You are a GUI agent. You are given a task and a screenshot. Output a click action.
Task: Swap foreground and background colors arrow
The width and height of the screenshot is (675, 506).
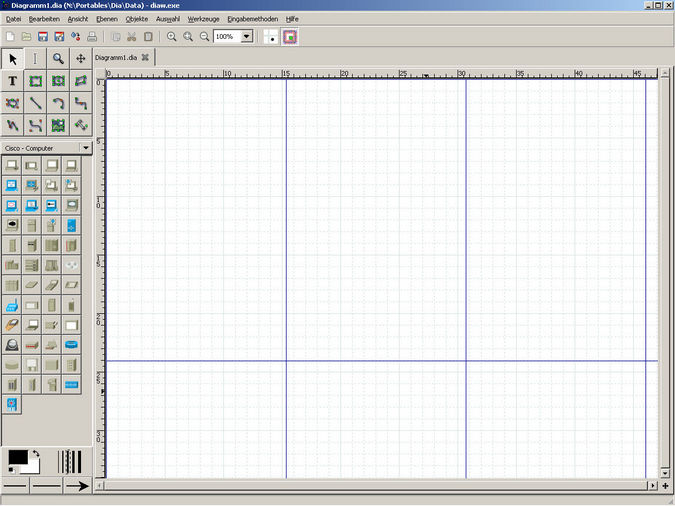[x=36, y=453]
